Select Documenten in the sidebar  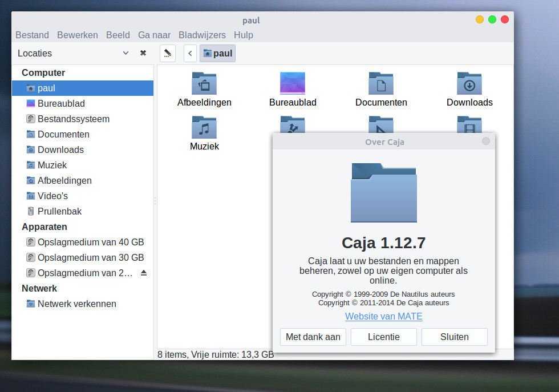(83, 134)
